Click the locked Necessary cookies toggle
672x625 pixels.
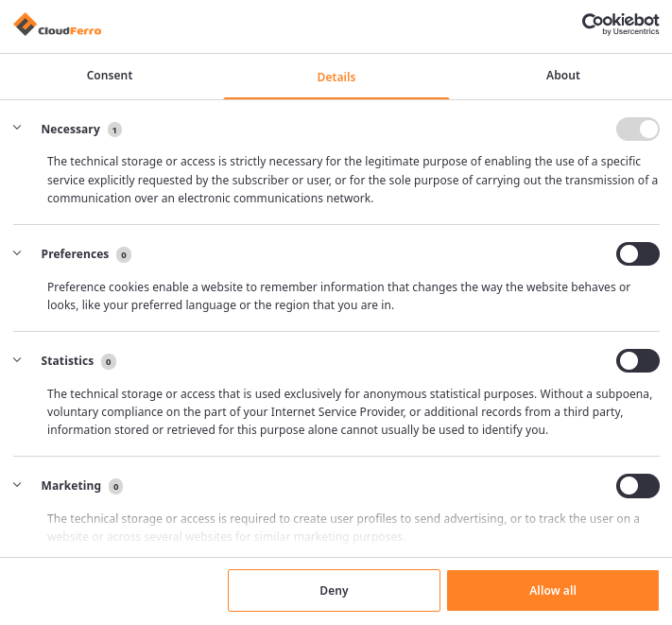[637, 130]
